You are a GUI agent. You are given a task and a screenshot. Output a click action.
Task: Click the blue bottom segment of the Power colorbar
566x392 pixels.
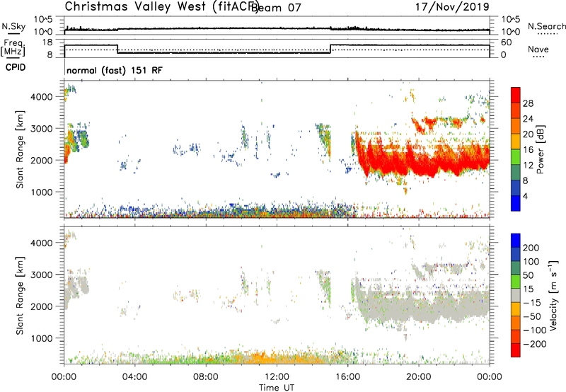coord(516,203)
